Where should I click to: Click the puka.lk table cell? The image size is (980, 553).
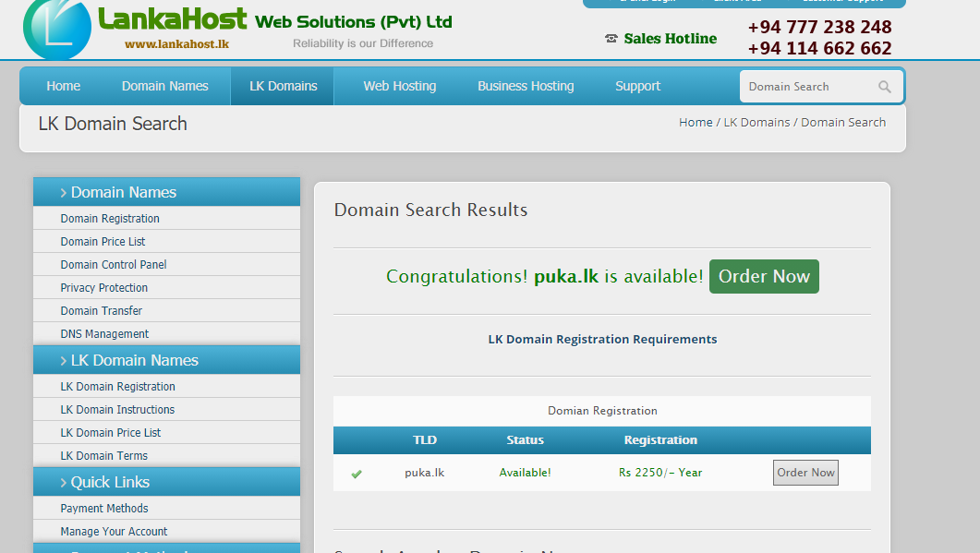(424, 473)
